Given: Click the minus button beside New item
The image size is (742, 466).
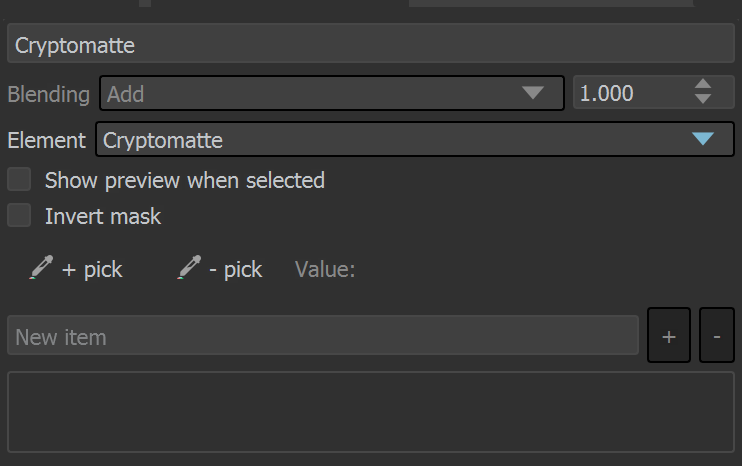Looking at the screenshot, I should tap(716, 335).
